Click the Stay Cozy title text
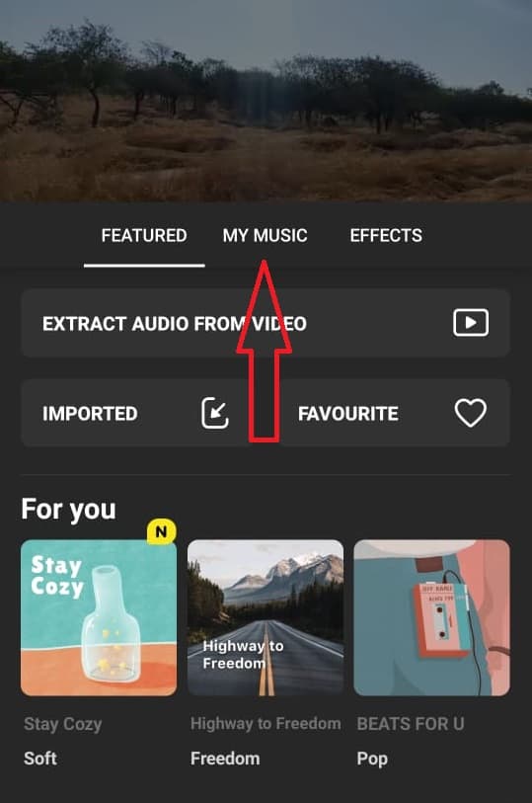This screenshot has height=803, width=532. [63, 724]
